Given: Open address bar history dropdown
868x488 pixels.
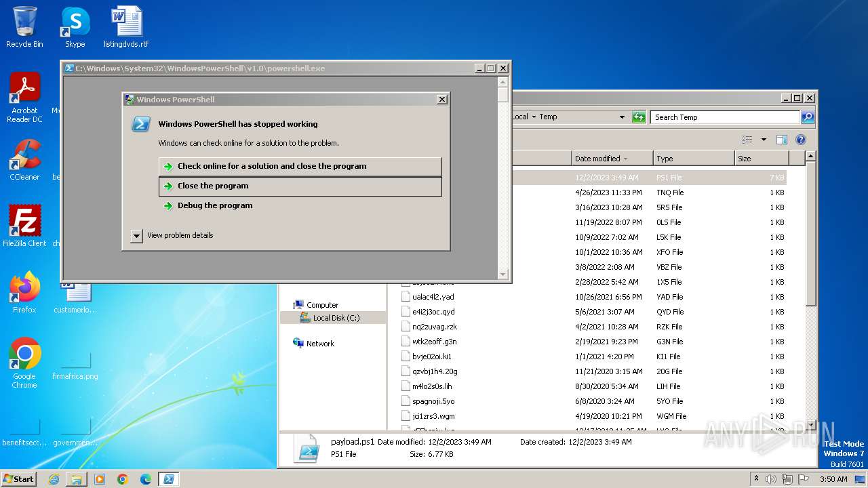Looking at the screenshot, I should (622, 117).
